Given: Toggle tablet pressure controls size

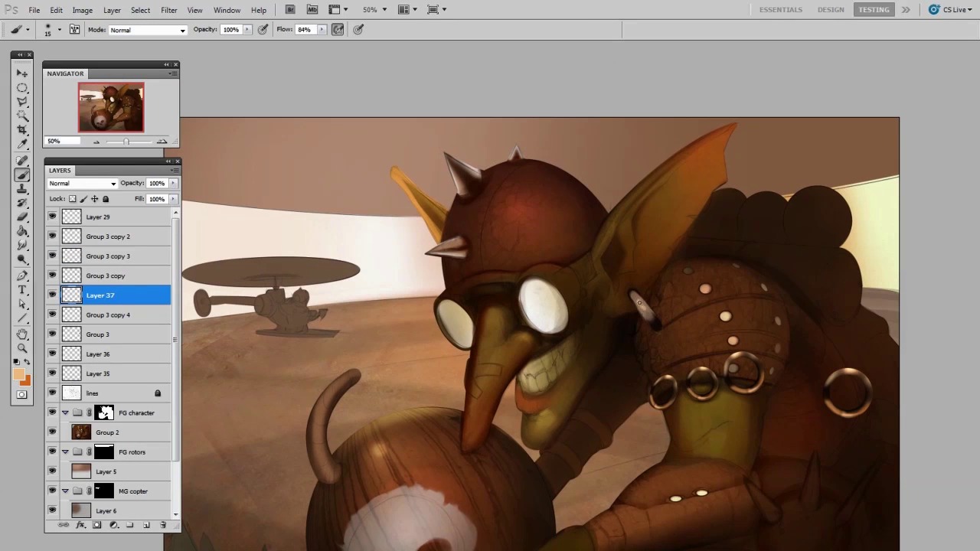Looking at the screenshot, I should [358, 29].
